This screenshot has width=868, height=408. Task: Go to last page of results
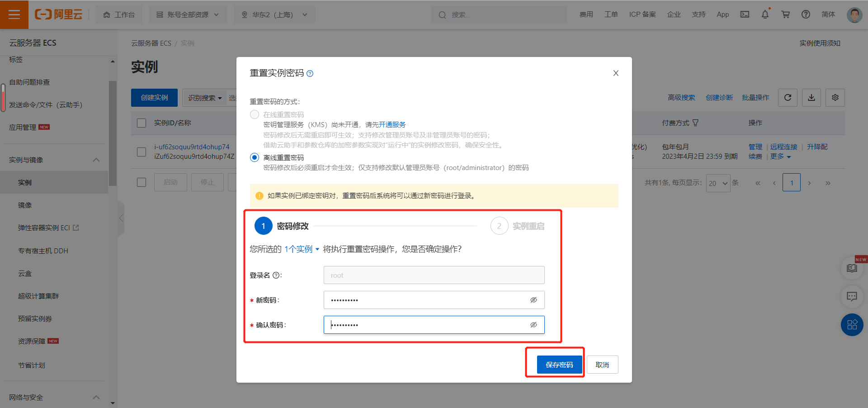[828, 183]
